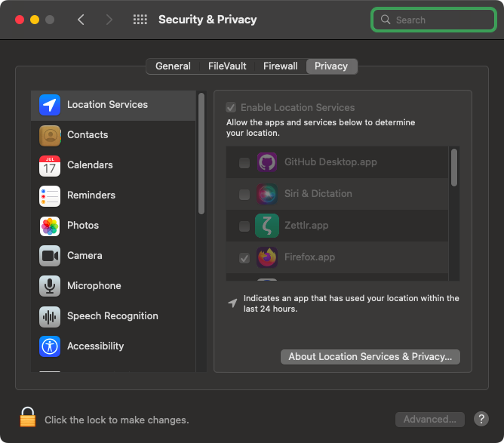Screen dimensions: 504x443
Task: Switch to the General tab
Action: 173,66
